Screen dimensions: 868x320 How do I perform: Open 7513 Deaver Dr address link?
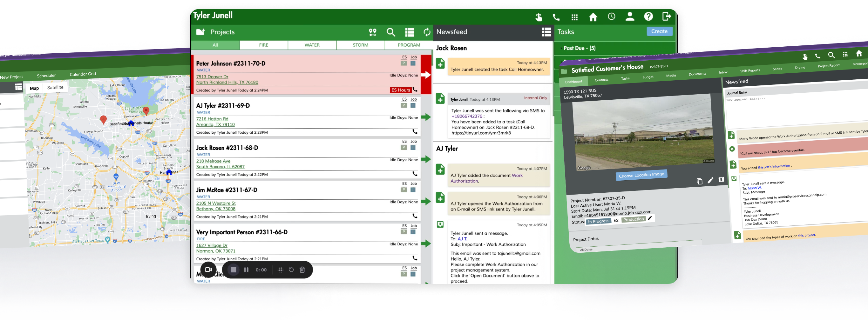coord(212,77)
